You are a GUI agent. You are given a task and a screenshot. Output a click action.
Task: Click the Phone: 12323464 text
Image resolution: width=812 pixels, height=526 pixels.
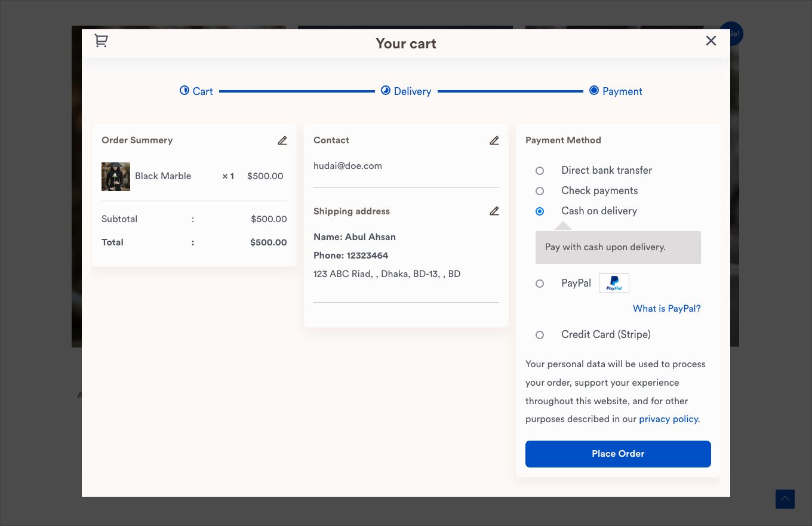pos(351,256)
